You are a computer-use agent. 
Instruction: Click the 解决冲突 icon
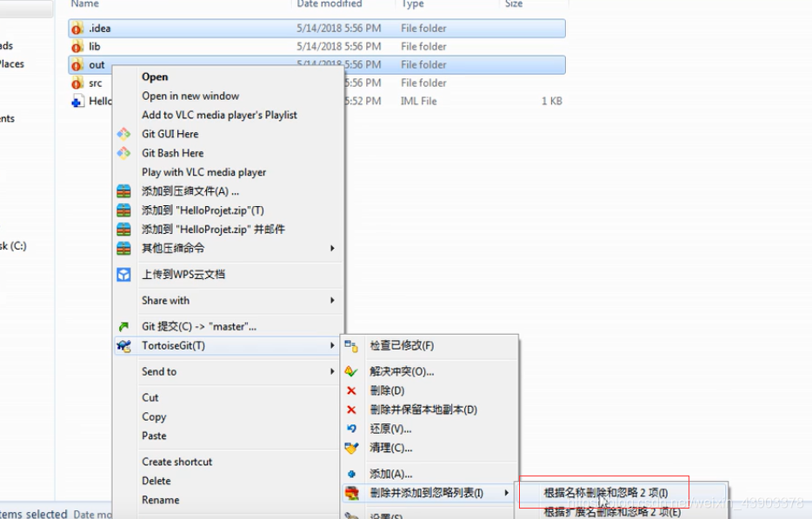(x=351, y=371)
